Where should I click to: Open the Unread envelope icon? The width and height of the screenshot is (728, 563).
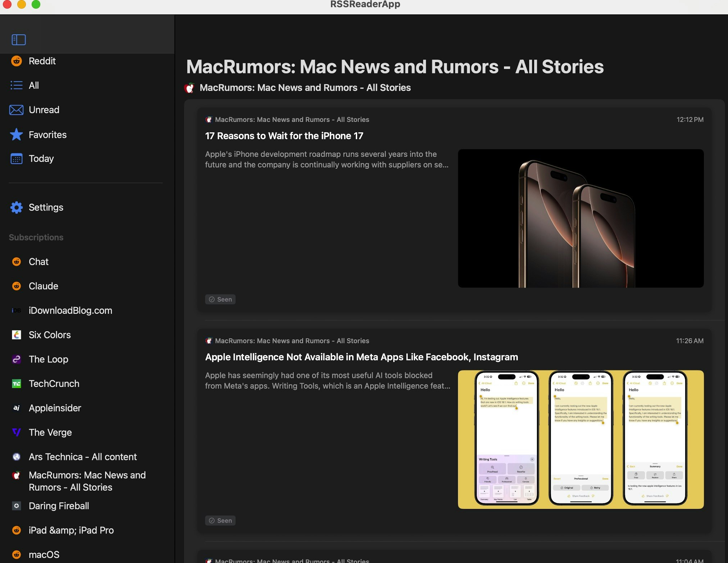[17, 110]
